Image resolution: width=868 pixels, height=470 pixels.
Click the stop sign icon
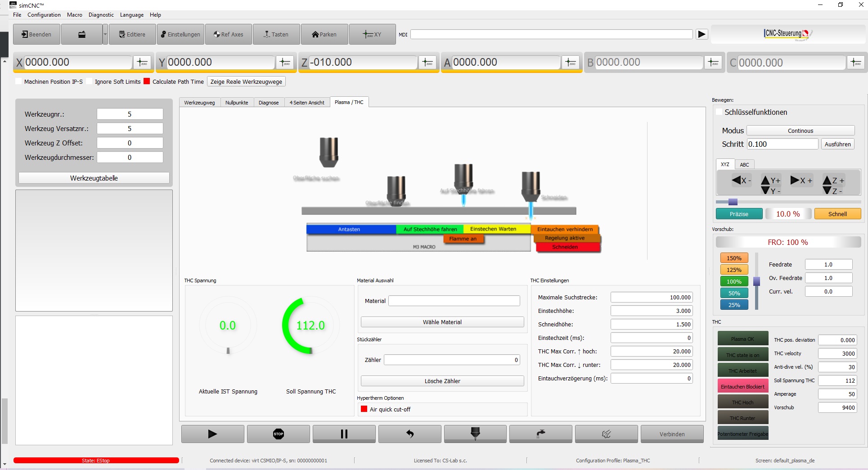(278, 434)
